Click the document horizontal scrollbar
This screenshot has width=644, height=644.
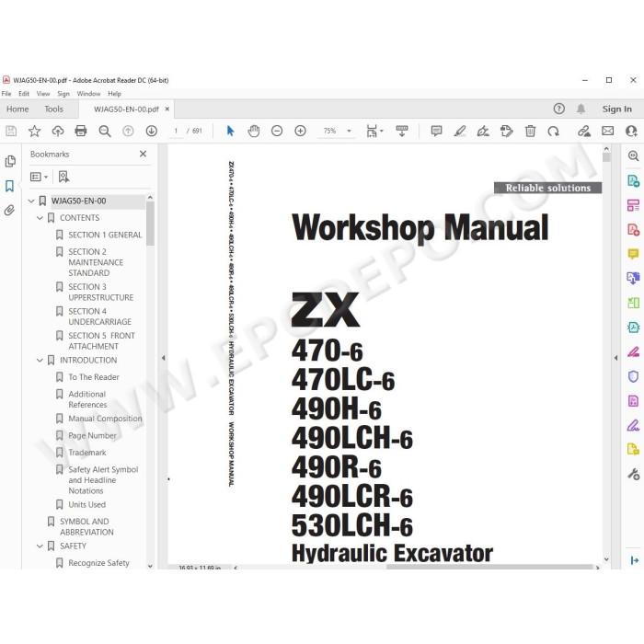click(490, 568)
